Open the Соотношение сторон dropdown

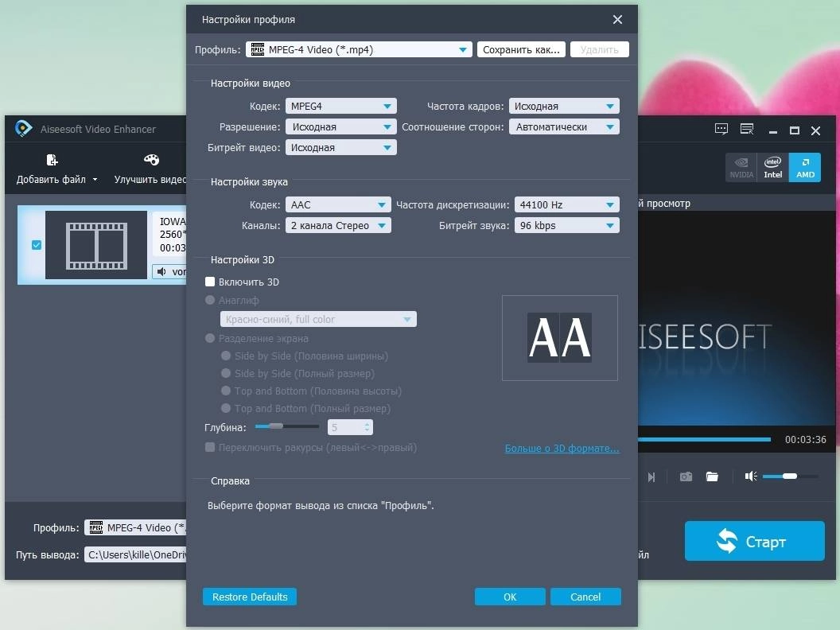coord(564,127)
